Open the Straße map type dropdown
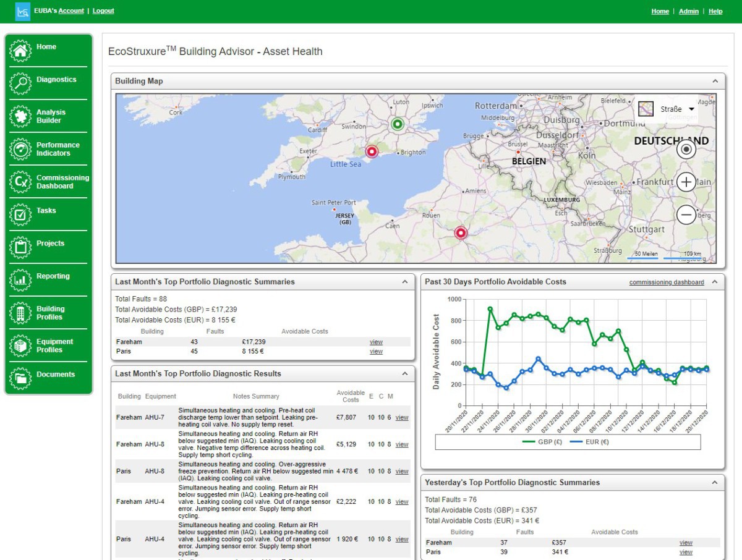Viewport: 742px width, 560px height. click(677, 109)
